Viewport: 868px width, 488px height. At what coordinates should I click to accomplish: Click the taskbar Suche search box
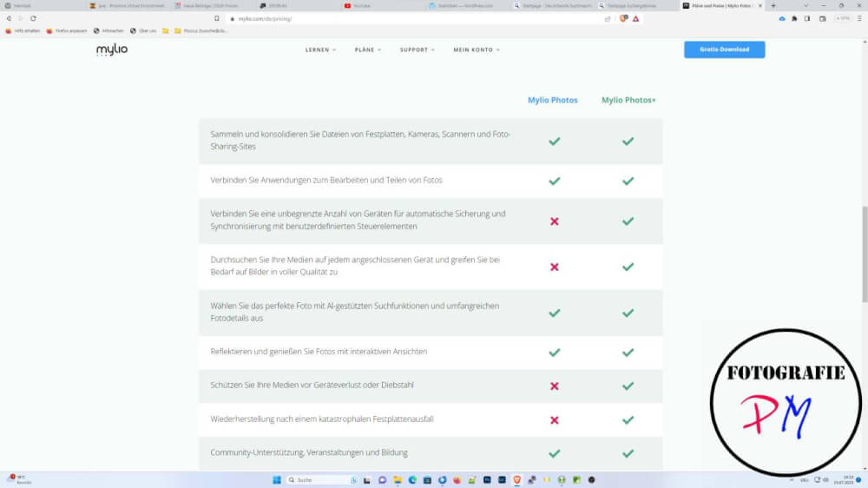coord(322,479)
